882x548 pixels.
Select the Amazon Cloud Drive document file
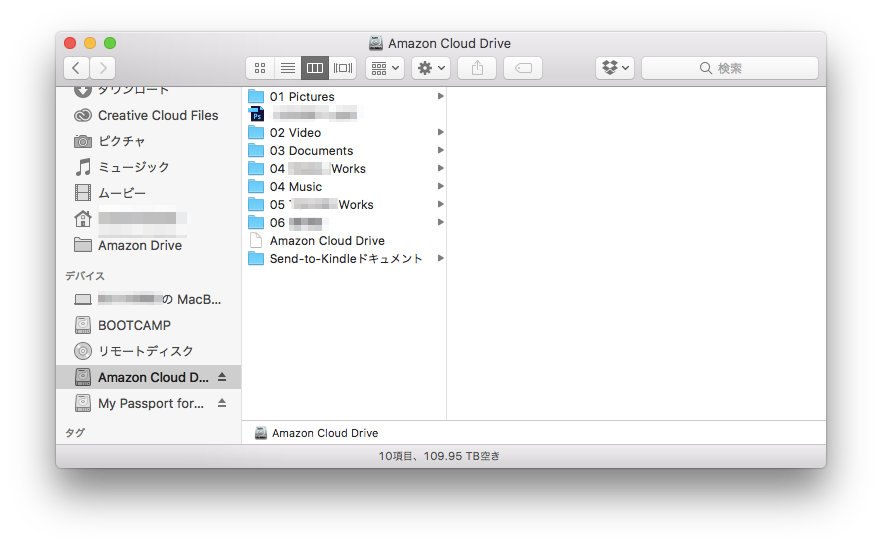click(344, 241)
